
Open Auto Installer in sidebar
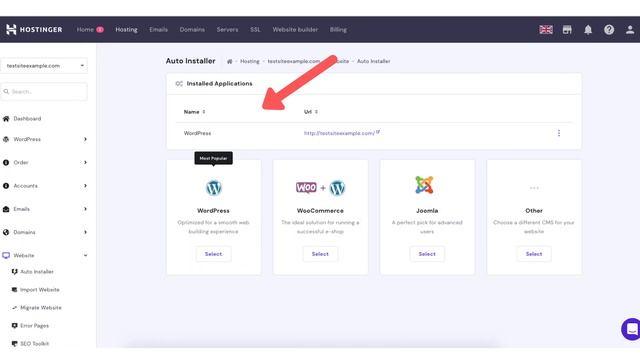point(37,272)
